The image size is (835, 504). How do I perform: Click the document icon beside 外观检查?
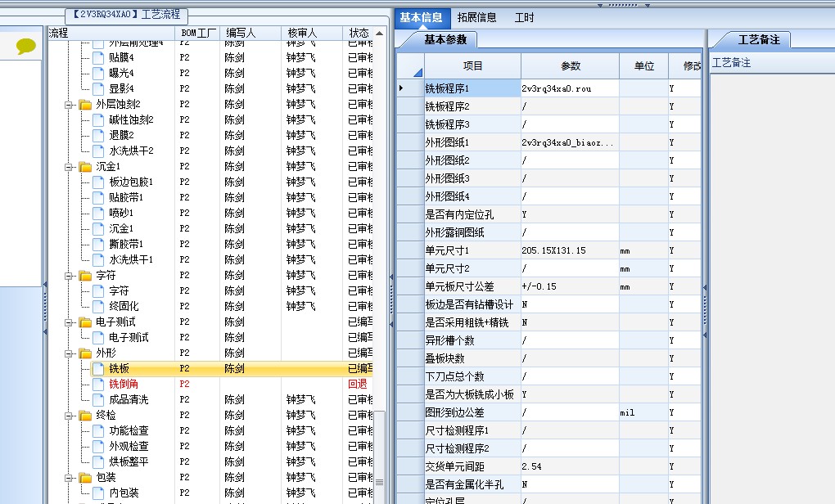click(98, 446)
